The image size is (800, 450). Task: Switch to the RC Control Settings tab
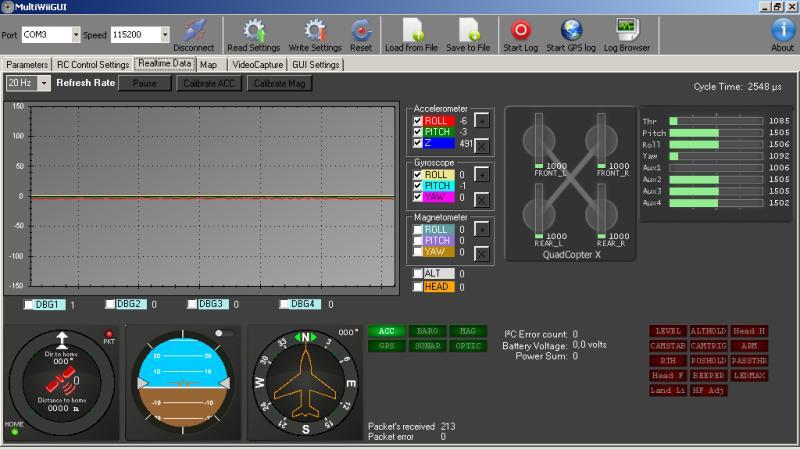[93, 64]
